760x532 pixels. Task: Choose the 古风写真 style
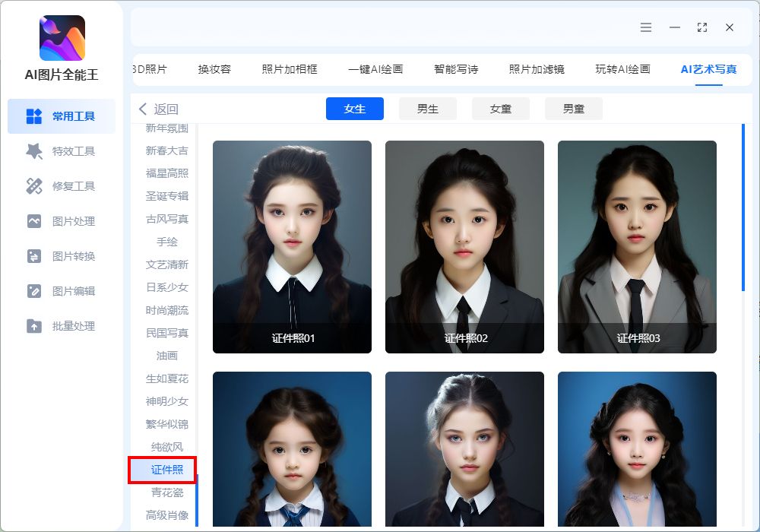tap(166, 219)
